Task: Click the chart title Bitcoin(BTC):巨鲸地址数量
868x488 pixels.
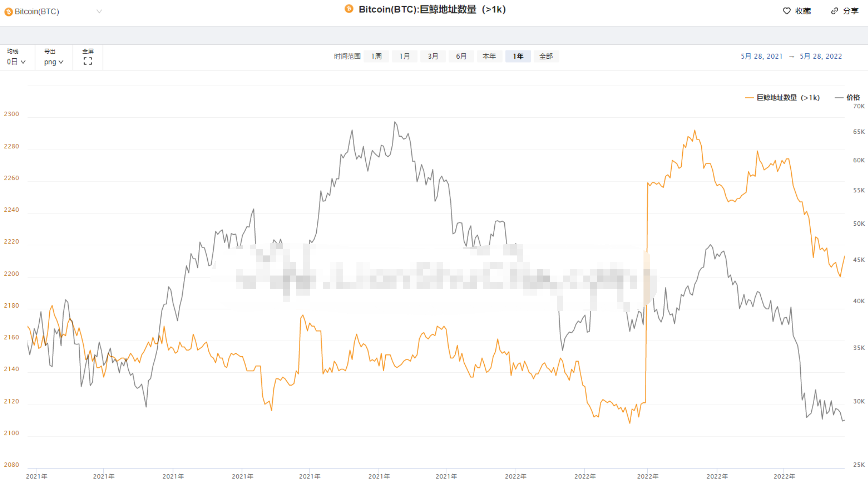Action: click(432, 9)
